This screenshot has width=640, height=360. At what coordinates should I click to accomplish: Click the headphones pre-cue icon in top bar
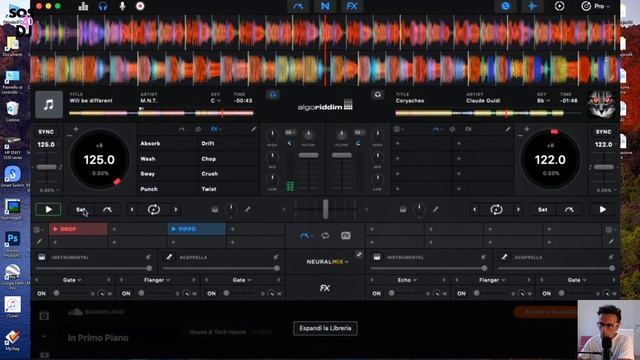point(103,6)
